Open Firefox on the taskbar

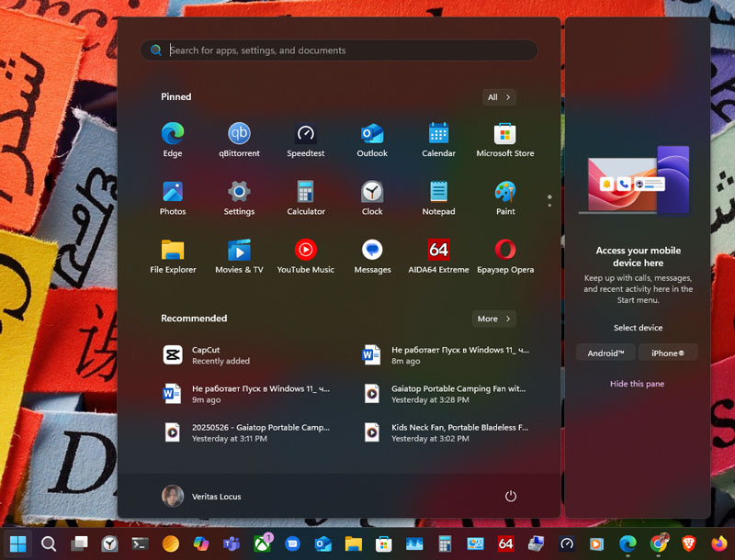[719, 544]
